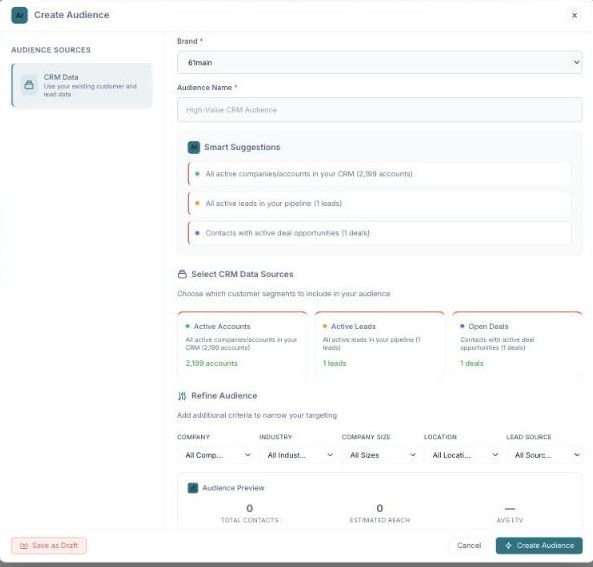Click the Select CRM Data Sources icon
Screen dimensions: 593x567
182,274
